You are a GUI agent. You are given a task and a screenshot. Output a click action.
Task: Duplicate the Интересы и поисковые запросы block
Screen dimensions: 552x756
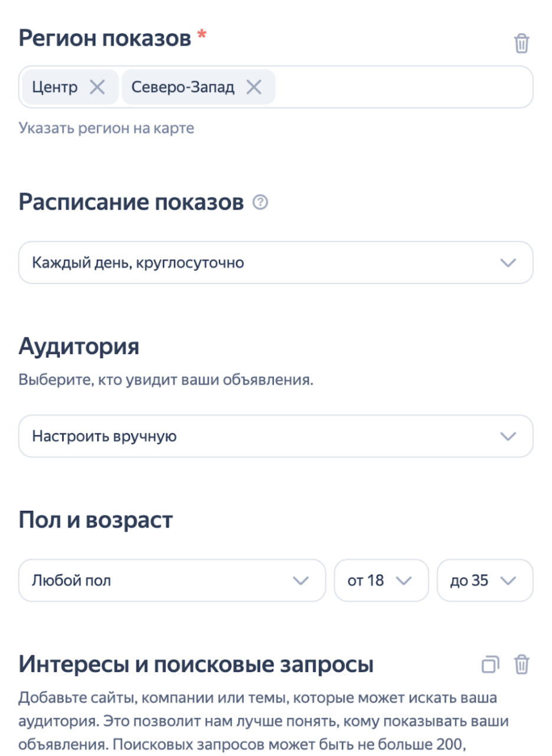pyautogui.click(x=490, y=664)
